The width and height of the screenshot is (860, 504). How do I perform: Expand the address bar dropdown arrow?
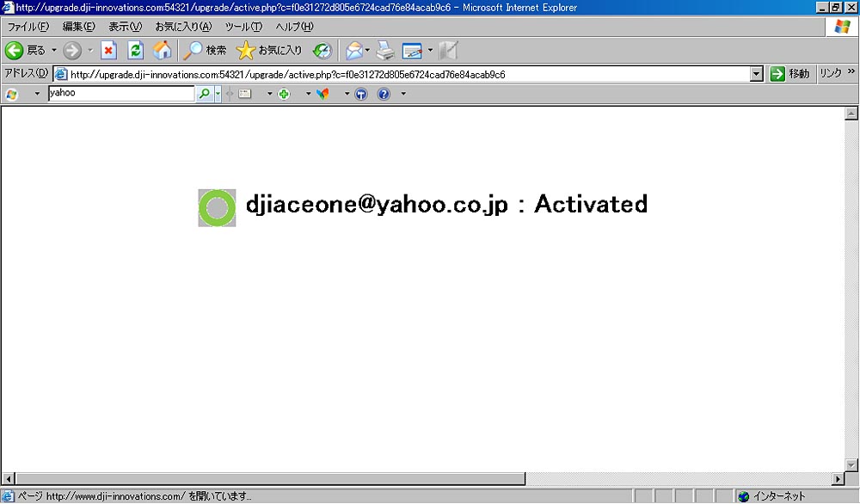point(757,74)
